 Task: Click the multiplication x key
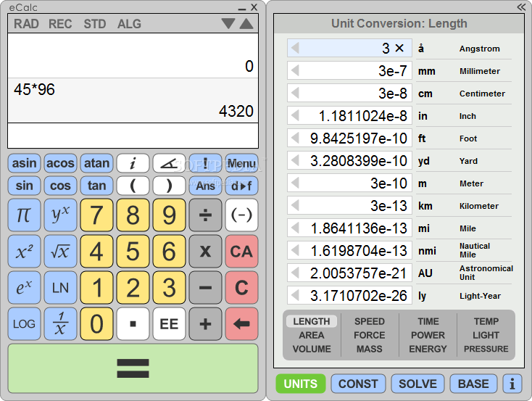click(x=205, y=252)
